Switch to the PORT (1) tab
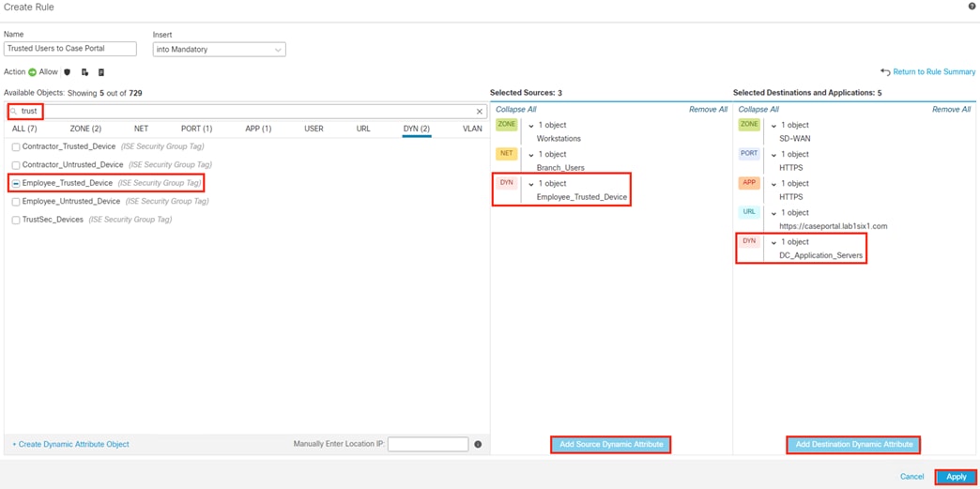This screenshot has width=980, height=489. (x=197, y=129)
